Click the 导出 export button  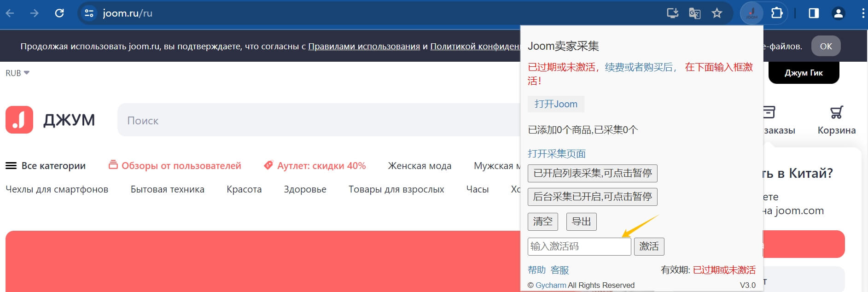582,222
